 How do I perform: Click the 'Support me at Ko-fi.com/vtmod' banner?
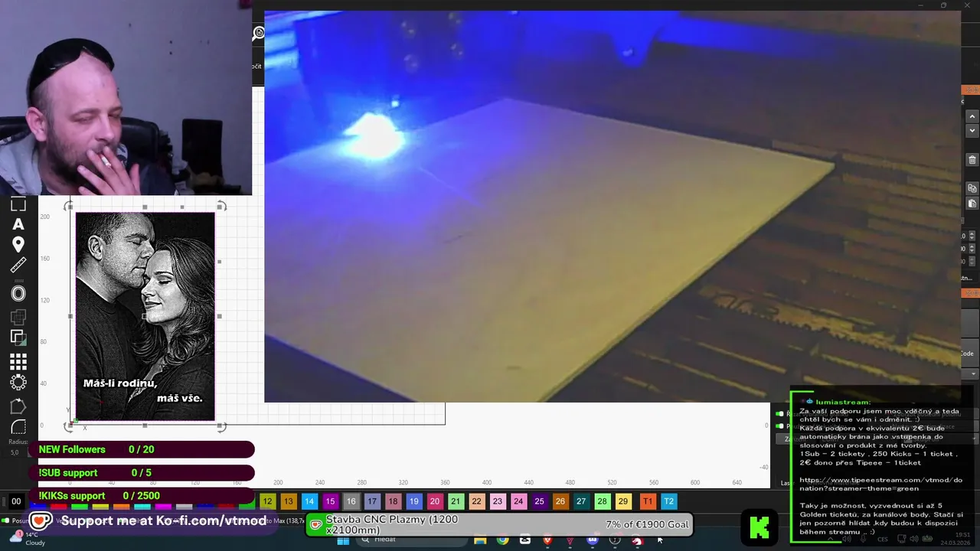(152, 521)
